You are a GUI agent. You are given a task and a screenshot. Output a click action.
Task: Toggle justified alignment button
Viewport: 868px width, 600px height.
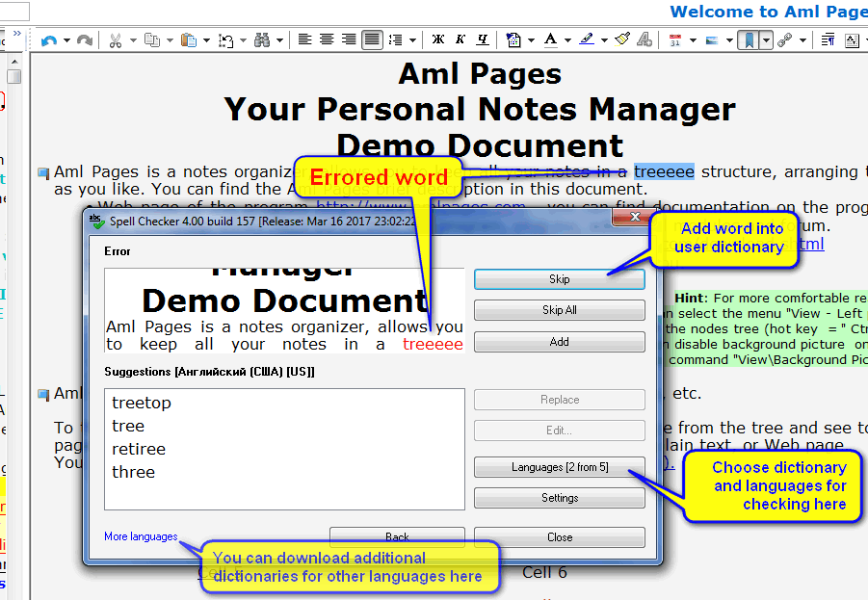click(372, 39)
